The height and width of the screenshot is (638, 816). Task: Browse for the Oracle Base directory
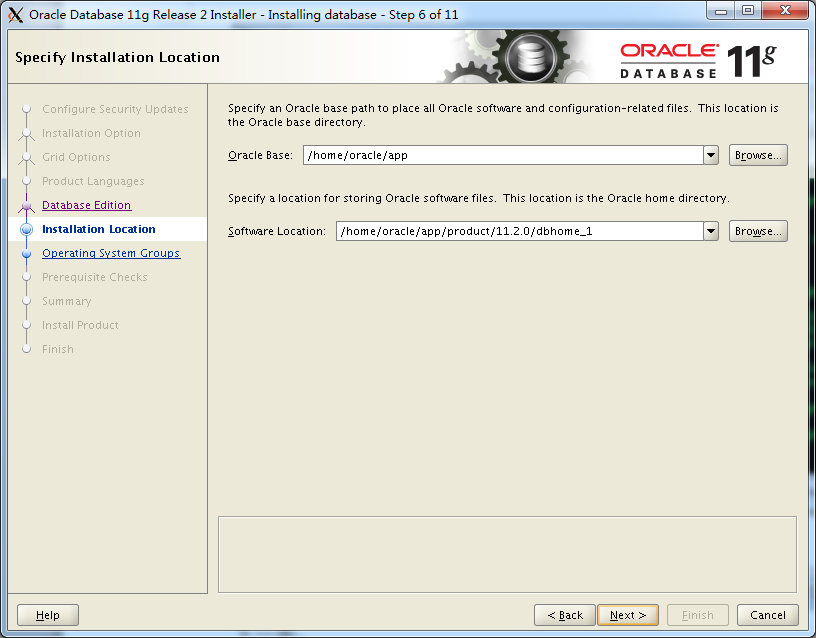[758, 155]
